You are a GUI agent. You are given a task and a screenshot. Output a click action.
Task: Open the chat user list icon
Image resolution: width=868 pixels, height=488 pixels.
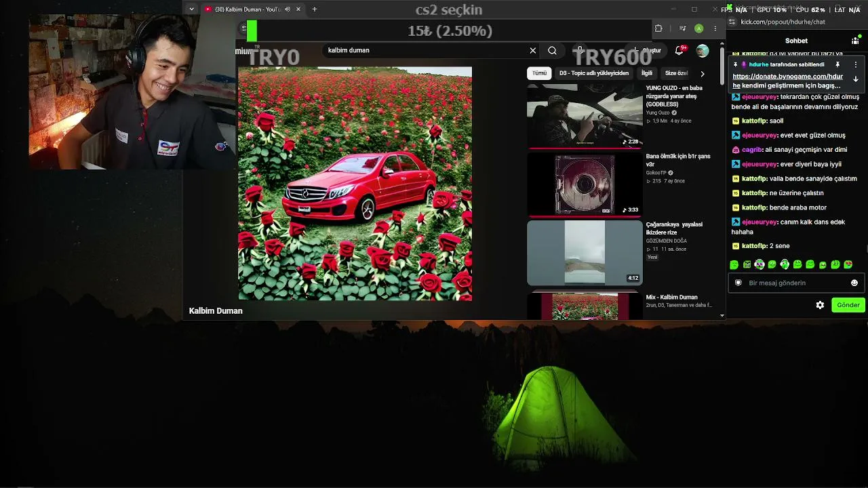click(x=855, y=41)
